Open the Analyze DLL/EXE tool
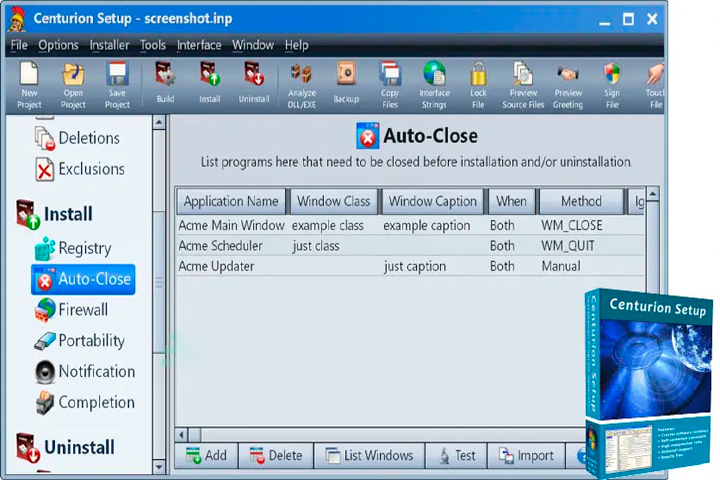Viewport: 720px width, 480px height. [x=302, y=85]
